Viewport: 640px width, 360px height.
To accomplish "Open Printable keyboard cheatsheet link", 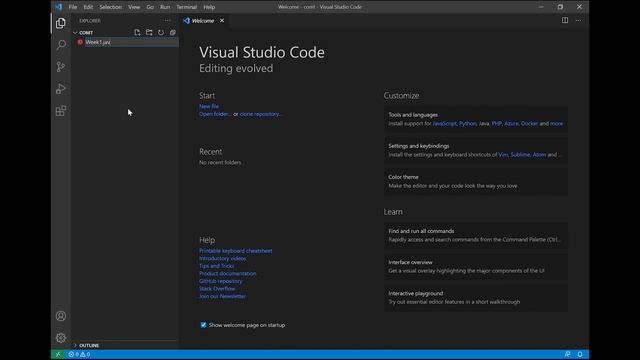I will click(x=236, y=251).
